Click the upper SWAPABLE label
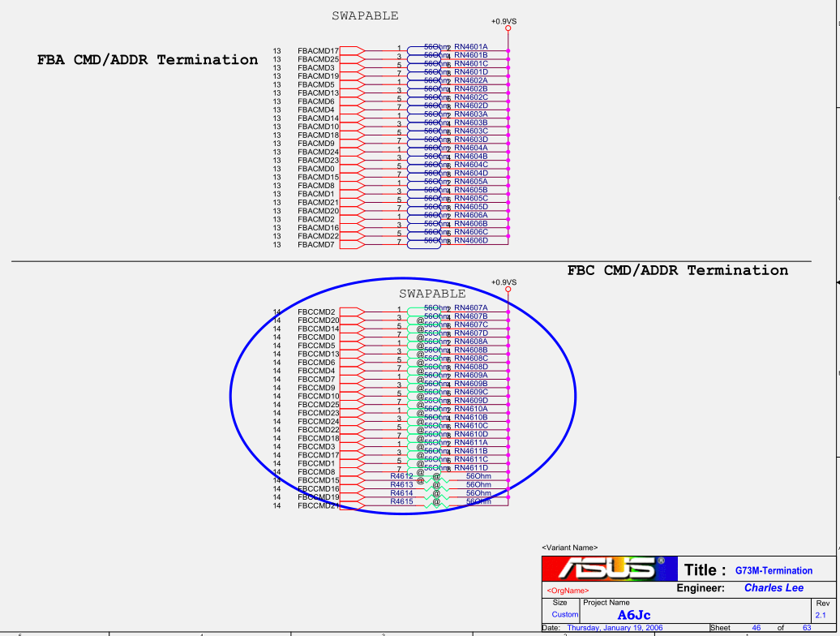The width and height of the screenshot is (840, 636). click(365, 15)
